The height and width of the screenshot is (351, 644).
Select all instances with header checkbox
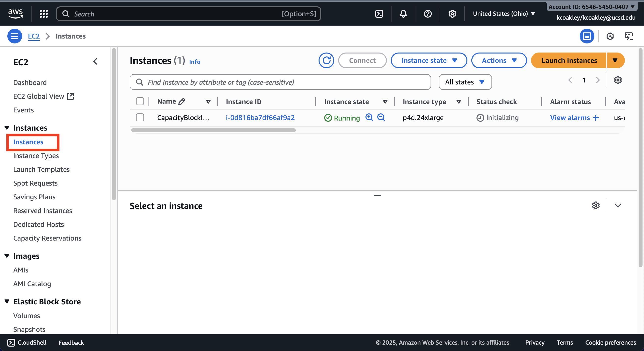pos(140,101)
